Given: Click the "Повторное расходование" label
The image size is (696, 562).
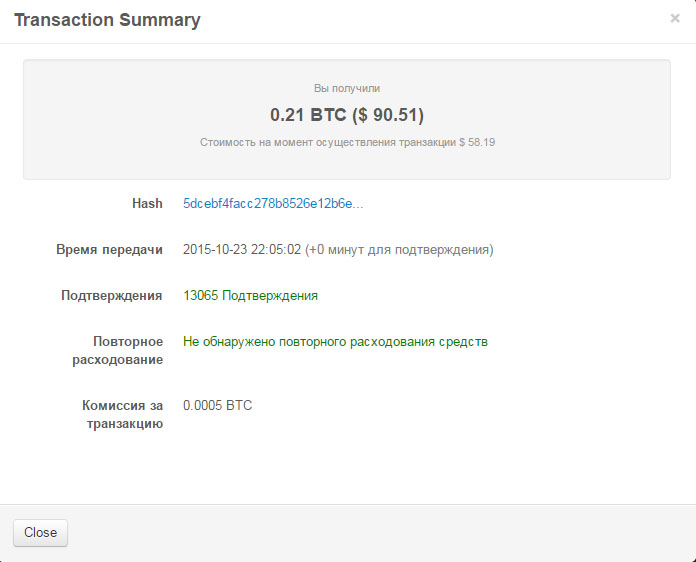Looking at the screenshot, I should pos(118,351).
